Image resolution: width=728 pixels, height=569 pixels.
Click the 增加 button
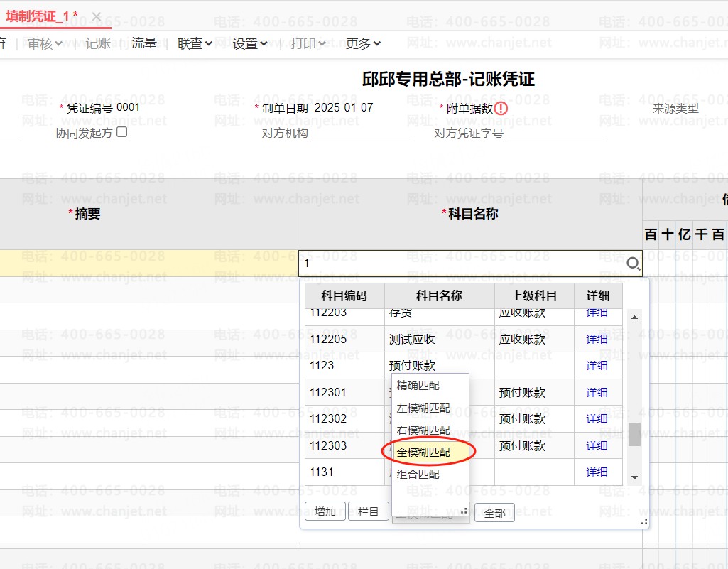point(325,512)
